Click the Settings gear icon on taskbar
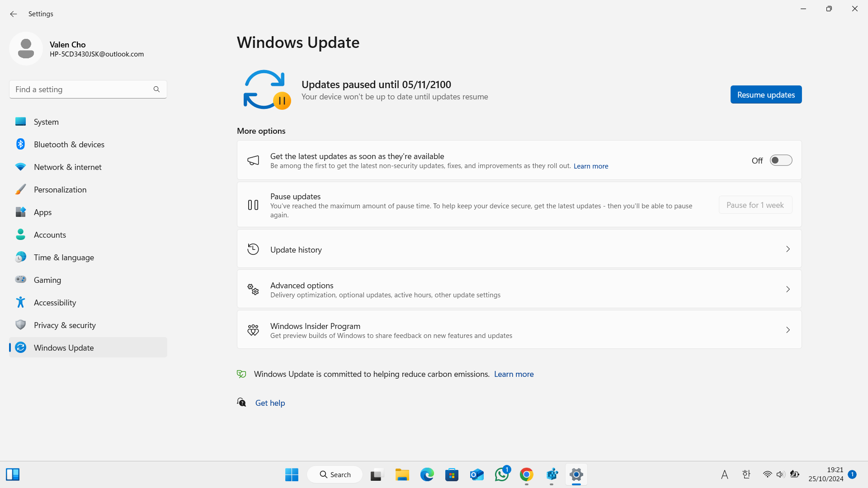Image resolution: width=868 pixels, height=488 pixels. click(x=576, y=474)
